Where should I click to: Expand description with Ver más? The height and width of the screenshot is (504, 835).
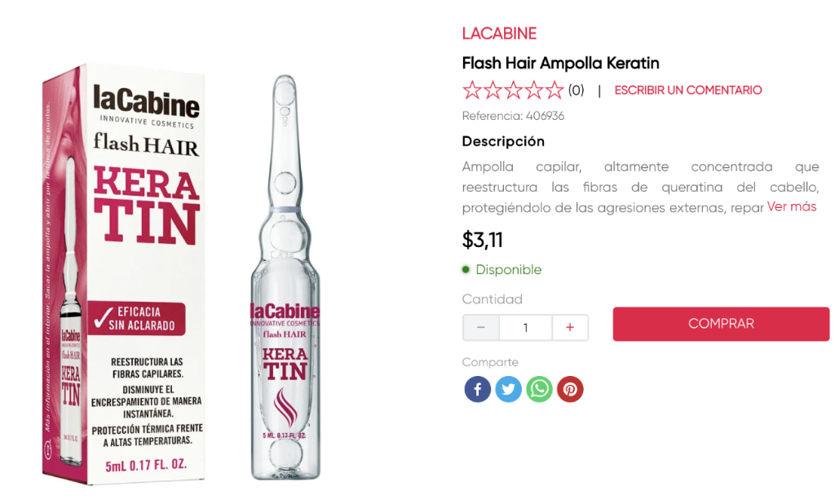point(791,206)
